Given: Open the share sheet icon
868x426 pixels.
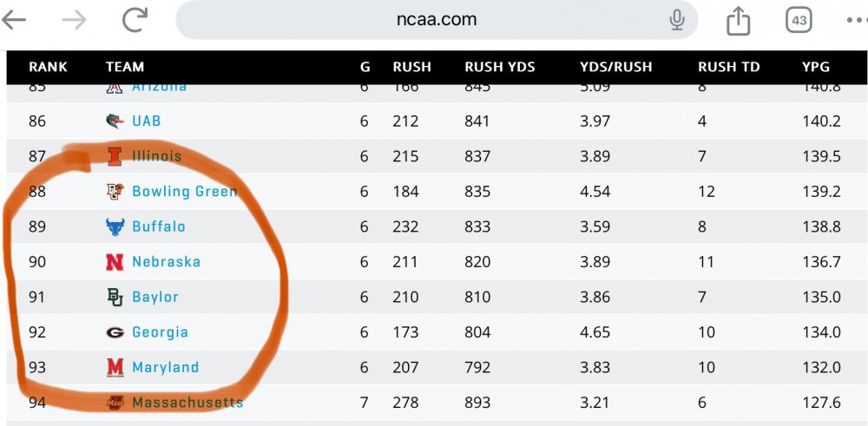Looking at the screenshot, I should pyautogui.click(x=738, y=20).
